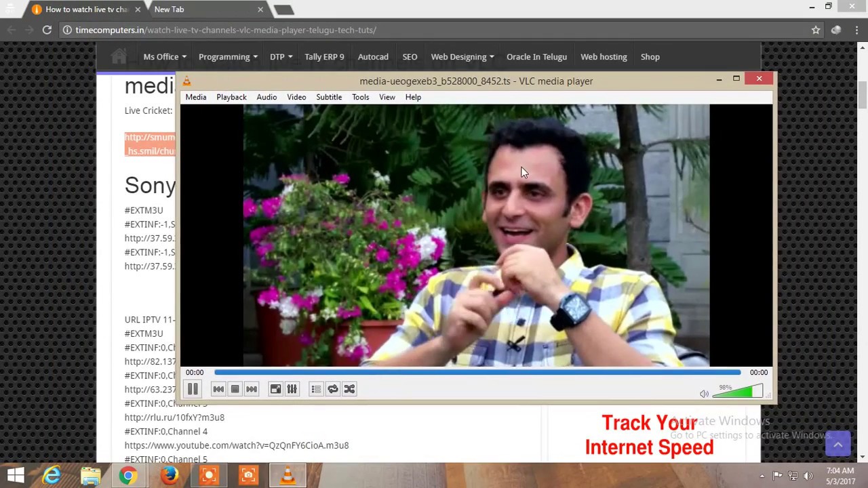Toggle loop mode in VLC
This screenshot has height=488, width=868.
click(333, 389)
